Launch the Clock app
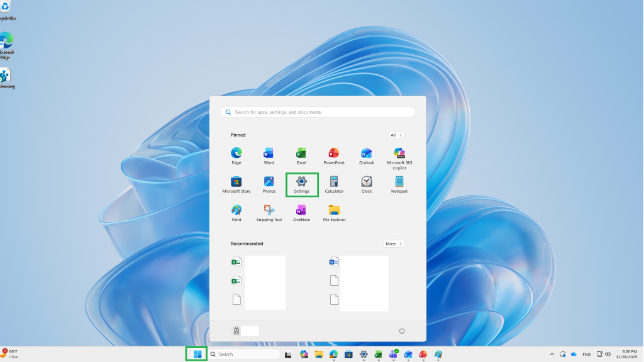644x362 pixels. [367, 184]
